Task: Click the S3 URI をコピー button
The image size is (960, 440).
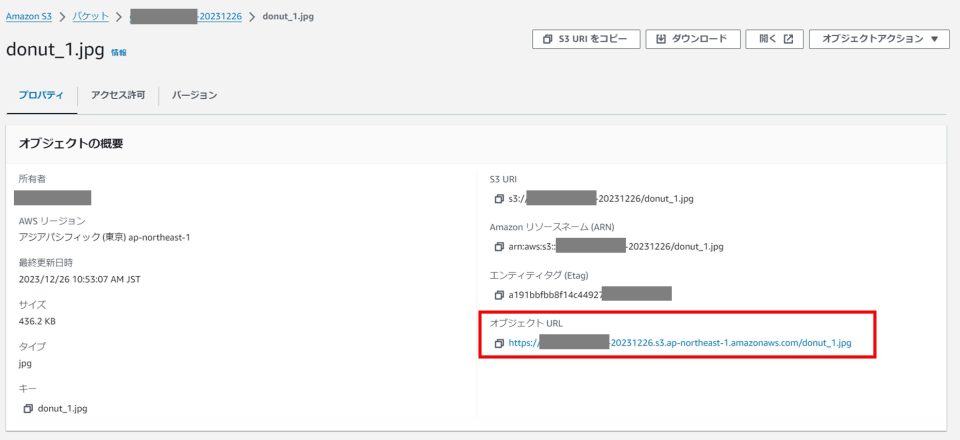Action: coord(585,39)
